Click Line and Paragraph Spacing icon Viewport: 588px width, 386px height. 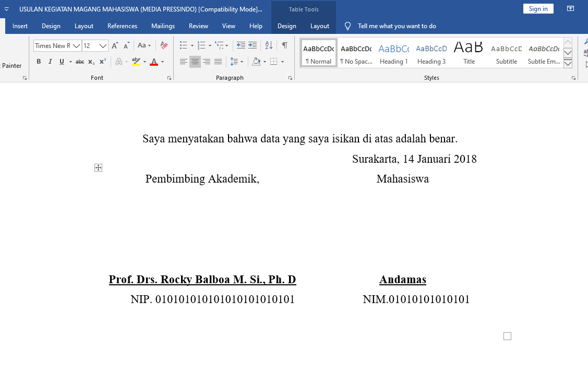click(234, 62)
